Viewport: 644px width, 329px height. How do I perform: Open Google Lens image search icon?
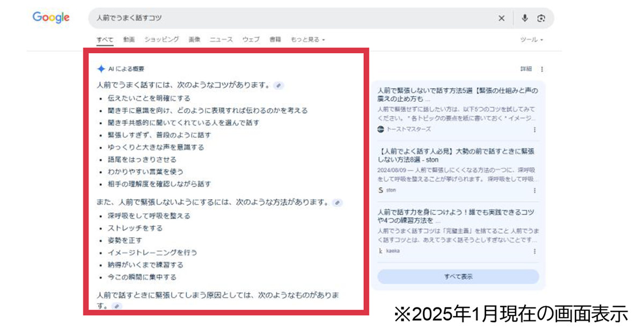(542, 18)
